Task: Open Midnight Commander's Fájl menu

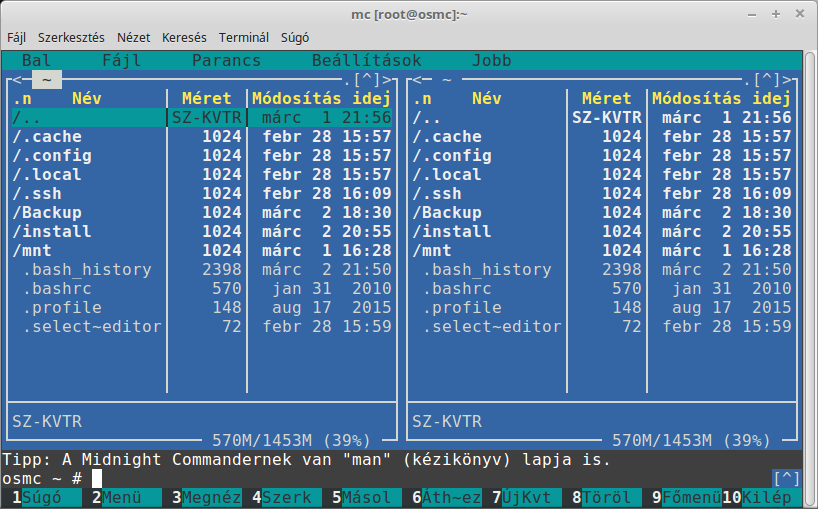Action: point(122,60)
